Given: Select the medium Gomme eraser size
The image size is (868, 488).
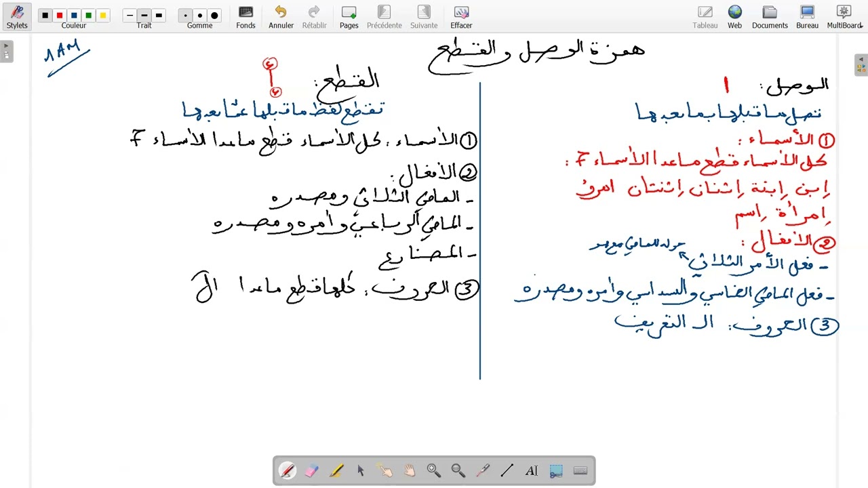Looking at the screenshot, I should click(x=199, y=15).
